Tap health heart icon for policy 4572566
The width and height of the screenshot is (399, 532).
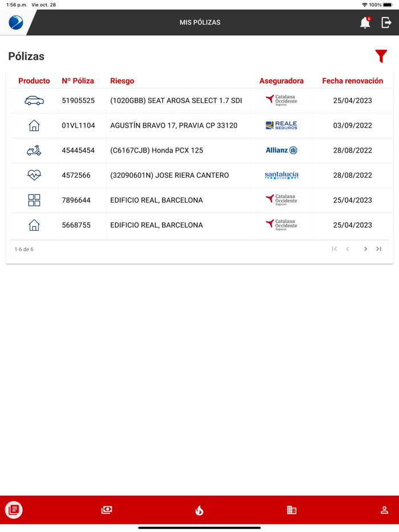pos(34,175)
